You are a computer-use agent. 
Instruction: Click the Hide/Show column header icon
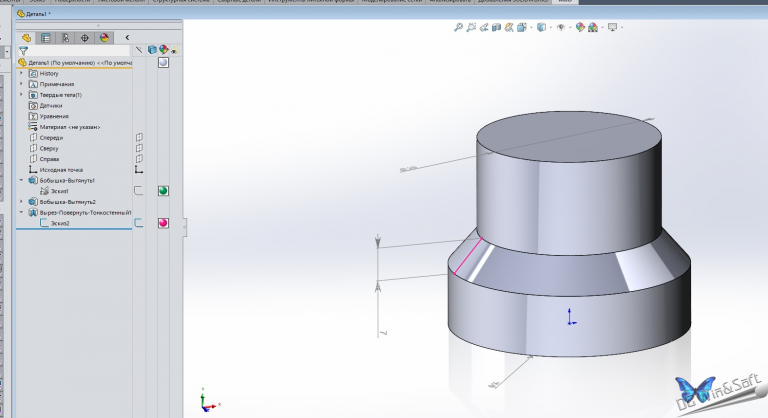tap(139, 50)
